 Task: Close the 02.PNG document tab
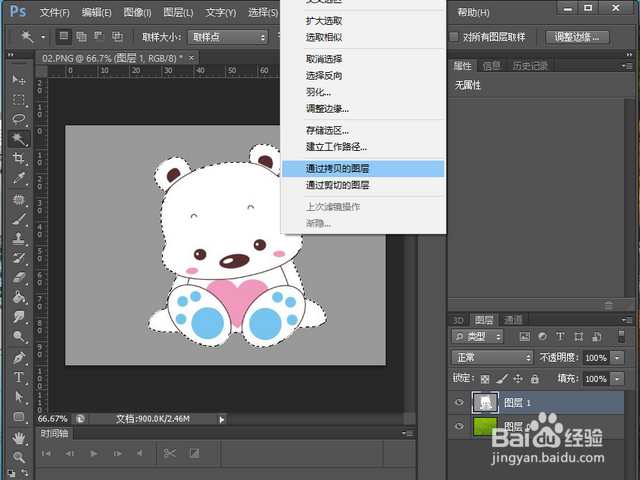click(x=191, y=58)
